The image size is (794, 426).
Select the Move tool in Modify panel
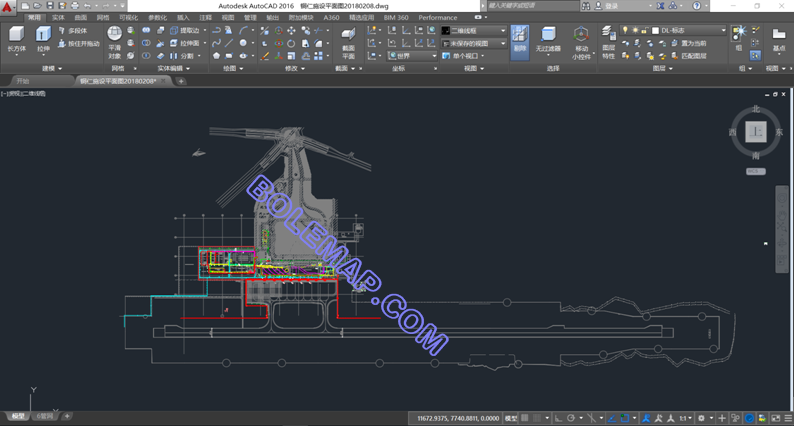pos(291,30)
